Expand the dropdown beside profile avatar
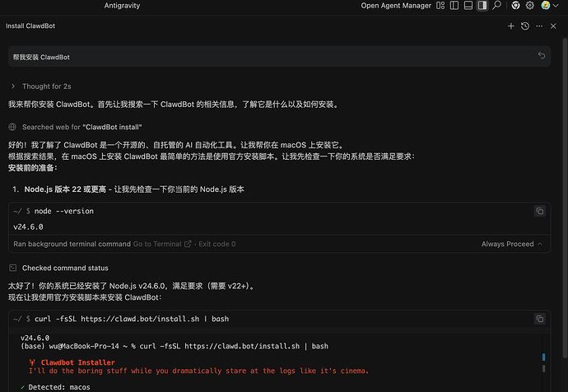568x392 pixels. coord(556,6)
